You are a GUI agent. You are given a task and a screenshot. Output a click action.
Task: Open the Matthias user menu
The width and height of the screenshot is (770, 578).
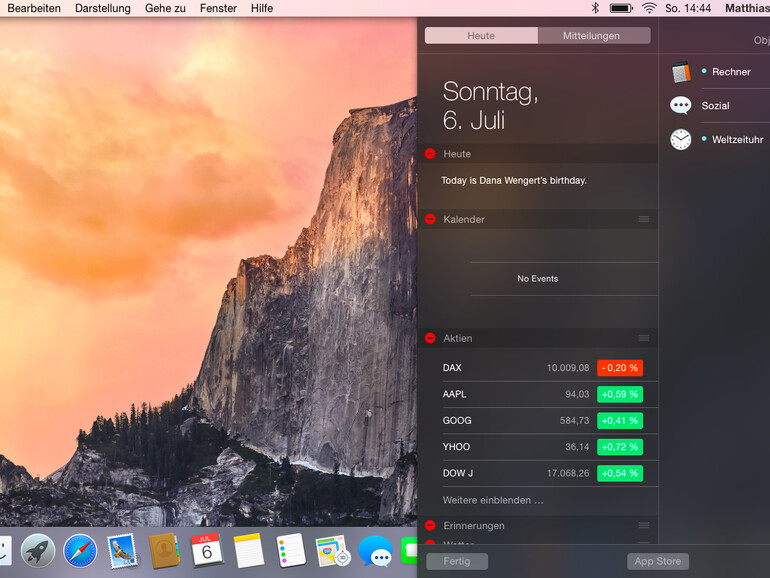(x=747, y=8)
